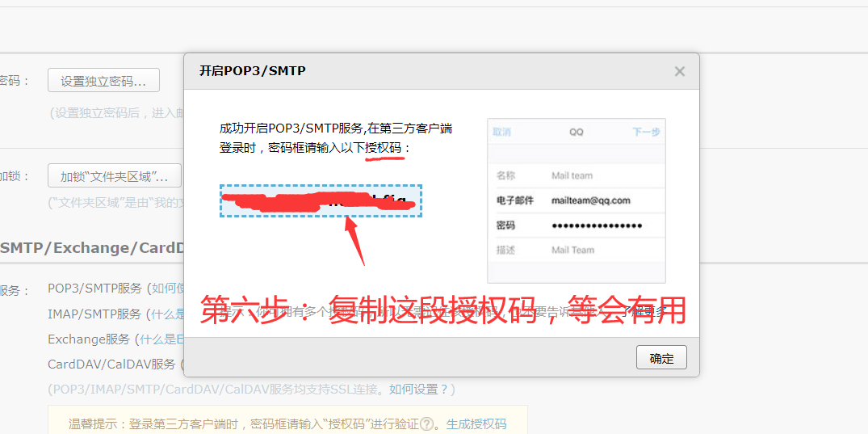Select the authorization code box
This screenshot has height=434, width=868.
click(x=321, y=200)
